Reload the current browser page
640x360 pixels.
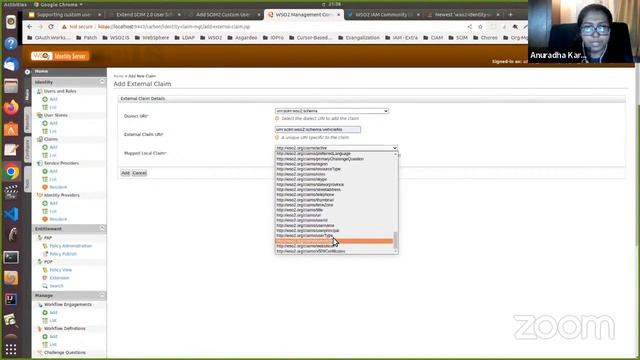[x=51, y=27]
